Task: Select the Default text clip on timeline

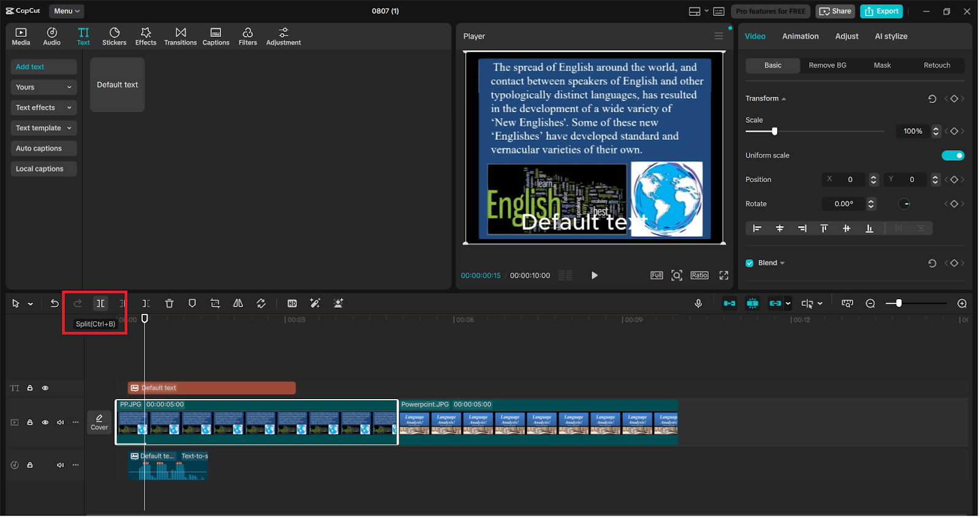Action: 212,388
